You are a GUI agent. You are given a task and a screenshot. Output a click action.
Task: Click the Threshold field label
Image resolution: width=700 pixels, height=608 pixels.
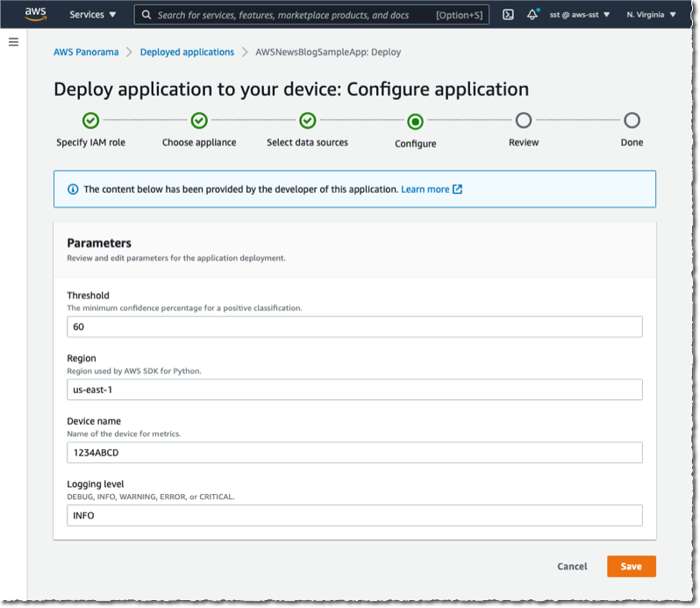[x=88, y=296]
